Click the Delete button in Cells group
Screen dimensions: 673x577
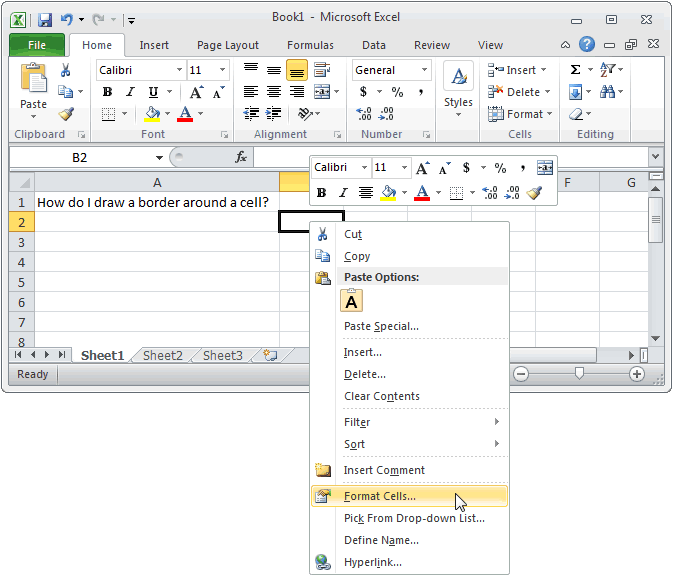pyautogui.click(x=519, y=92)
